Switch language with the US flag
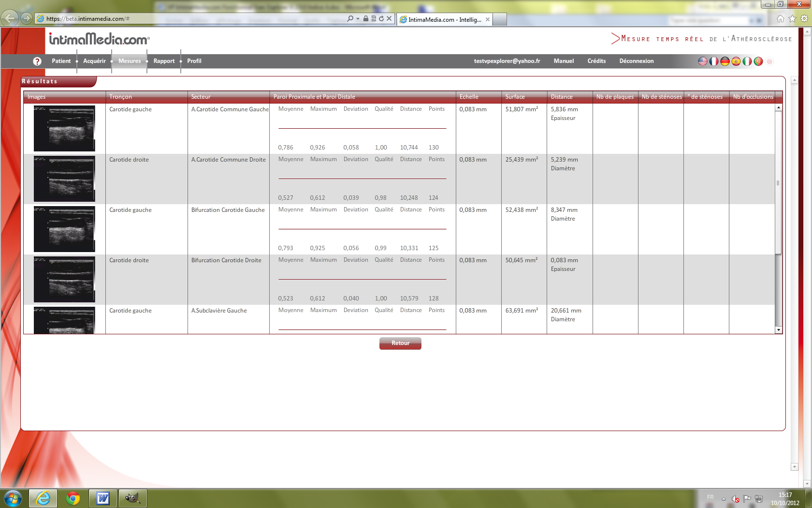Image resolution: width=812 pixels, height=508 pixels. tap(703, 61)
